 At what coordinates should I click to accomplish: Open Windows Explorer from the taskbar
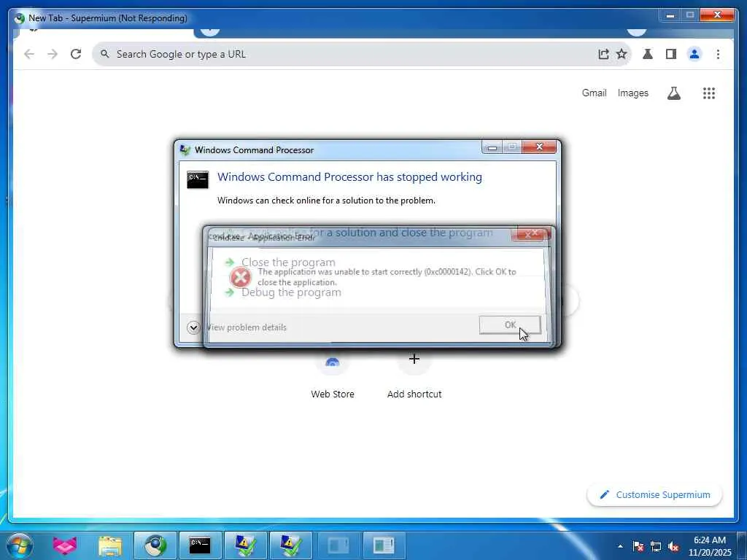coord(110,545)
